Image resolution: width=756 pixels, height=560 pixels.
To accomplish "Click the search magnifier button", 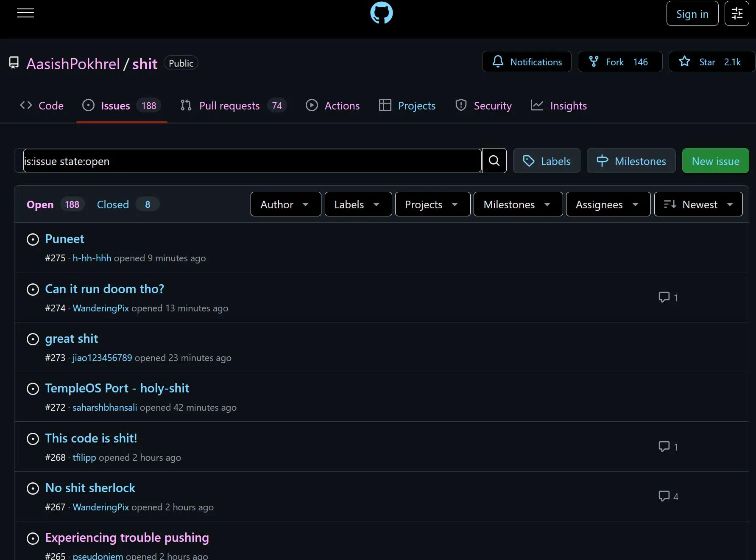I will click(x=494, y=161).
